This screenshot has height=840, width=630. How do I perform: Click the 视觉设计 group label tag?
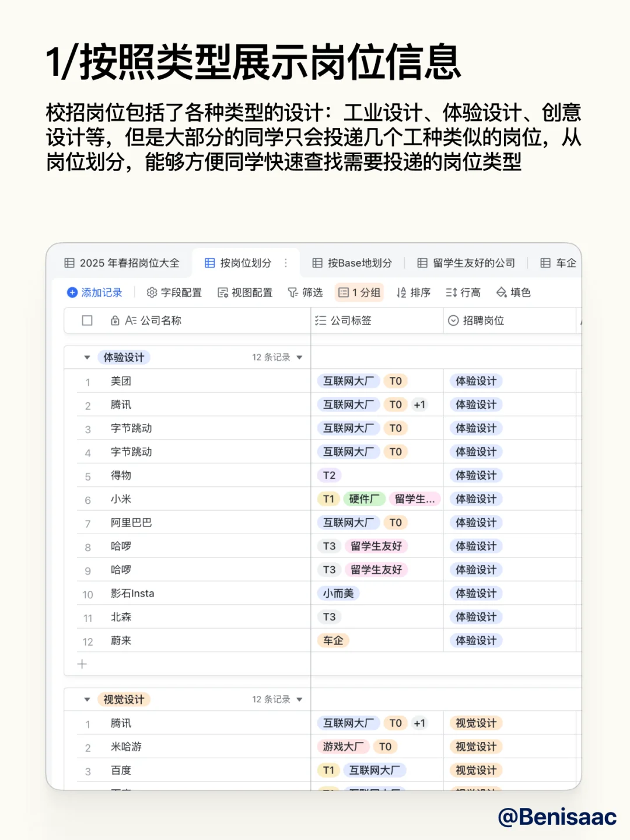tap(124, 699)
